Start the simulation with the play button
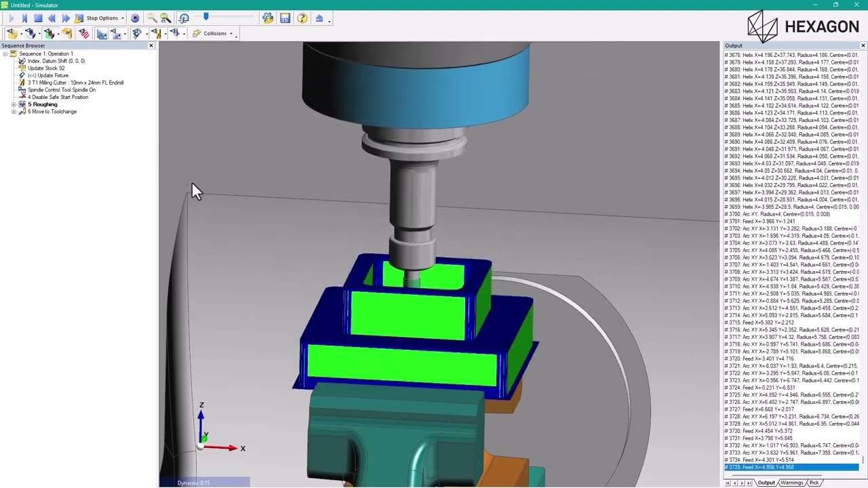The image size is (868, 488). pyautogui.click(x=12, y=18)
